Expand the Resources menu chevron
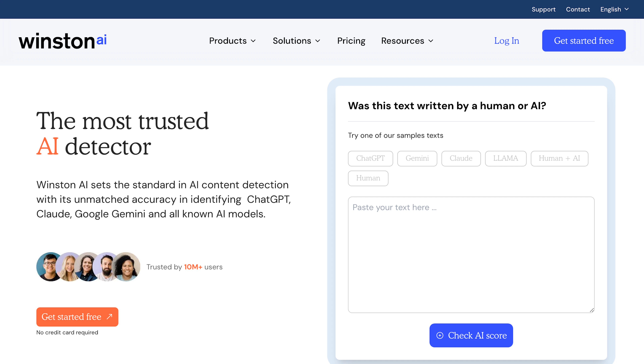 click(x=431, y=41)
